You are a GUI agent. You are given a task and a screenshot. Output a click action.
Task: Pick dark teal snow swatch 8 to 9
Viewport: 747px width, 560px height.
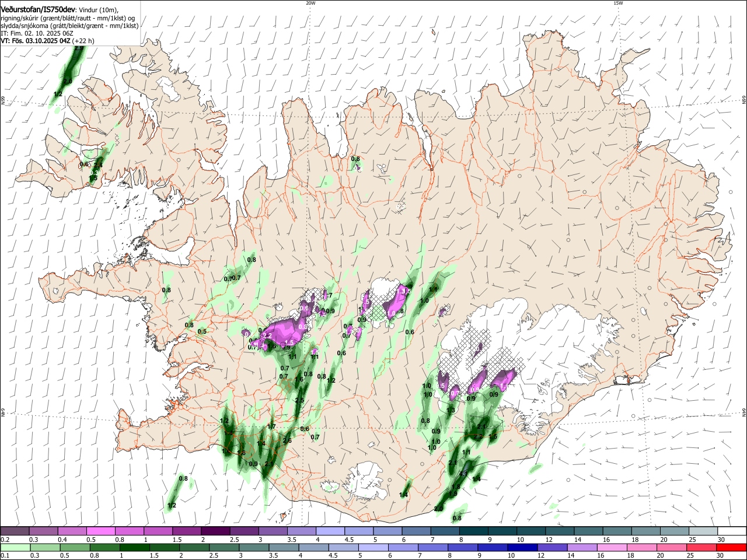[x=473, y=531]
